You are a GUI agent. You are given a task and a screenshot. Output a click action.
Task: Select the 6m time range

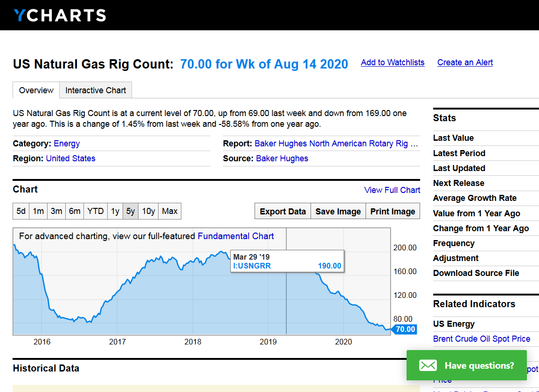75,211
